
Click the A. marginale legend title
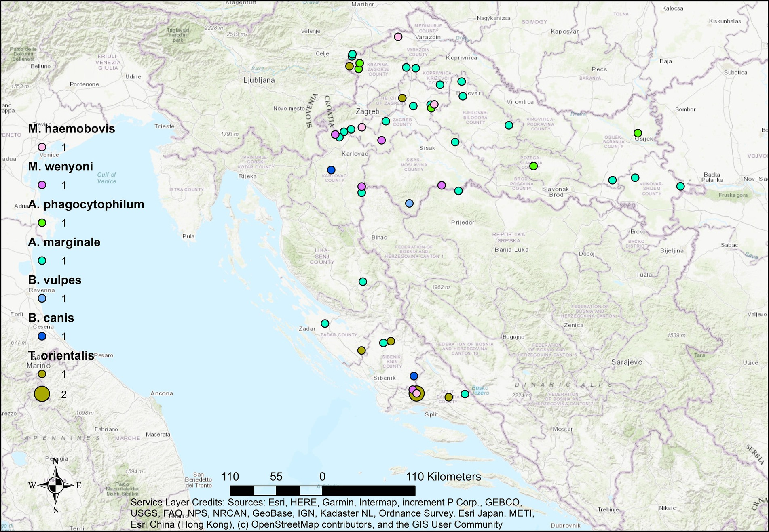coord(64,242)
